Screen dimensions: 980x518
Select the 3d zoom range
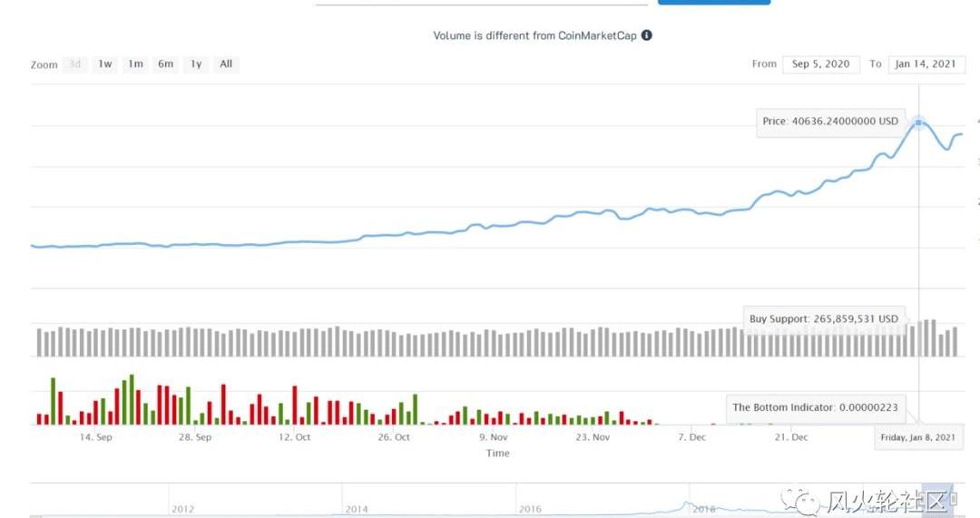[75, 64]
